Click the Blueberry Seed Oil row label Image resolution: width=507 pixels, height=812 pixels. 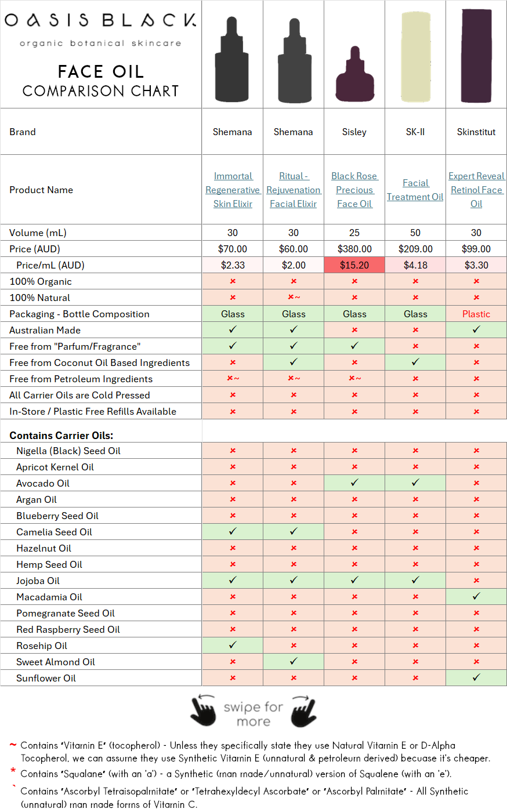(57, 516)
